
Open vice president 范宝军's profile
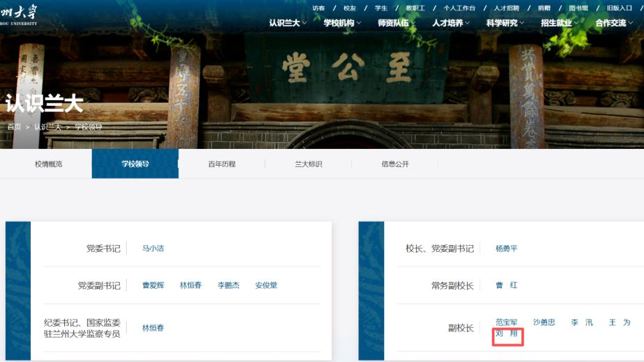[x=507, y=322]
